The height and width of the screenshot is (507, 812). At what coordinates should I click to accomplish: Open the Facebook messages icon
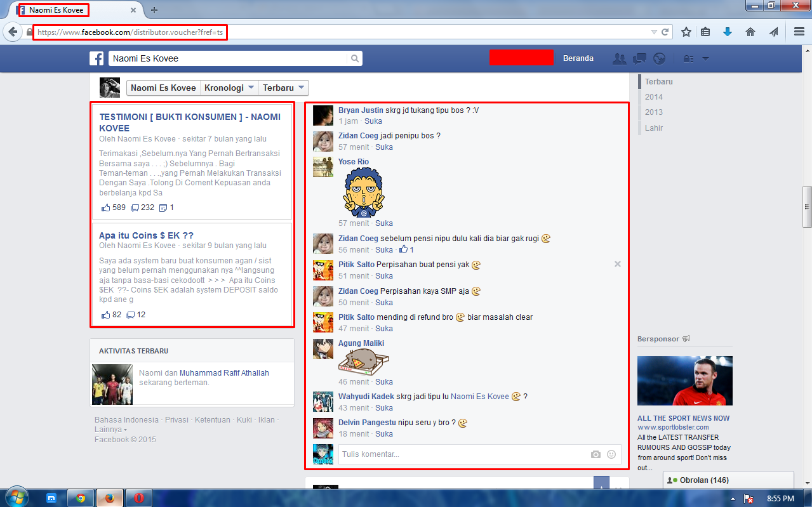tap(639, 58)
